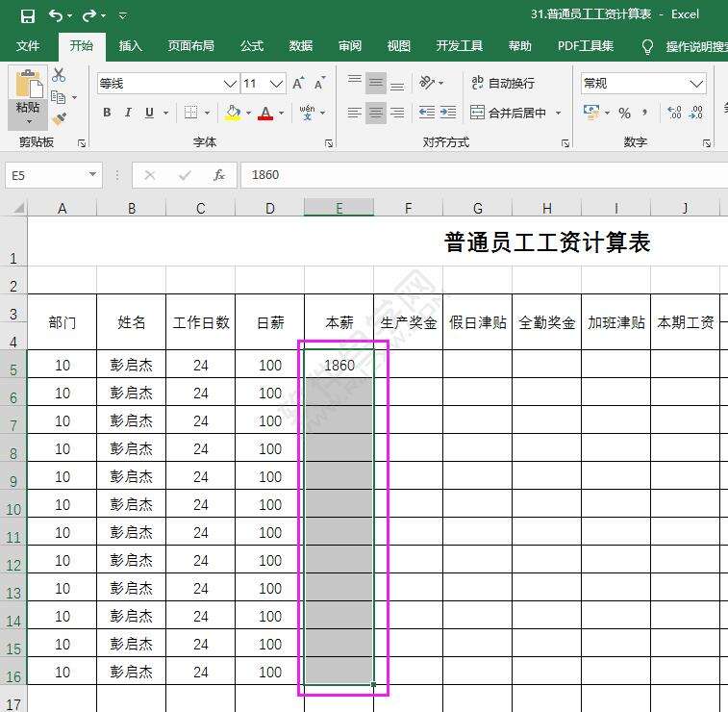
Task: Click the Format Painter brush icon
Action: coord(59,119)
